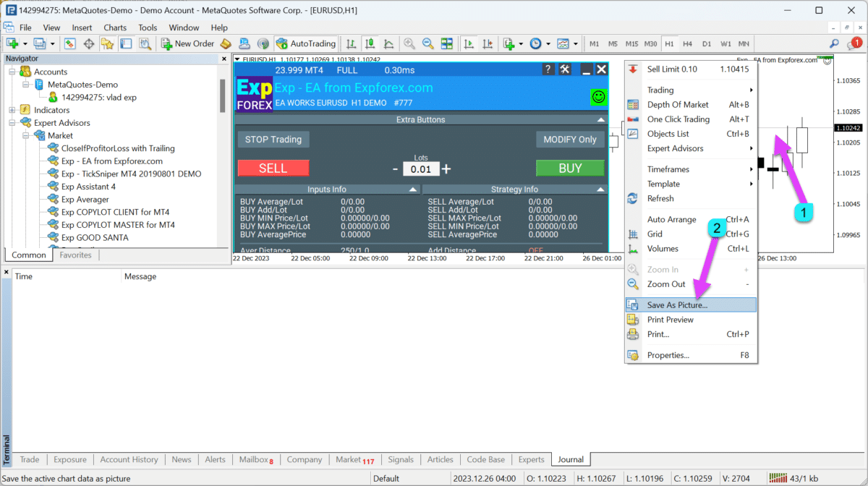Select the M15 timeframe button
Screen dimensions: 868x486
(631, 43)
